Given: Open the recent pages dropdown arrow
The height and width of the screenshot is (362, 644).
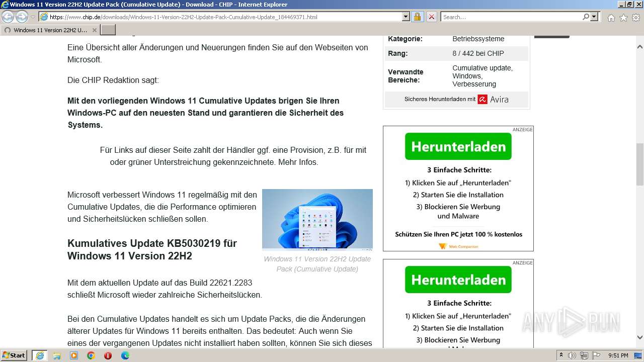Looking at the screenshot, I should (33, 17).
